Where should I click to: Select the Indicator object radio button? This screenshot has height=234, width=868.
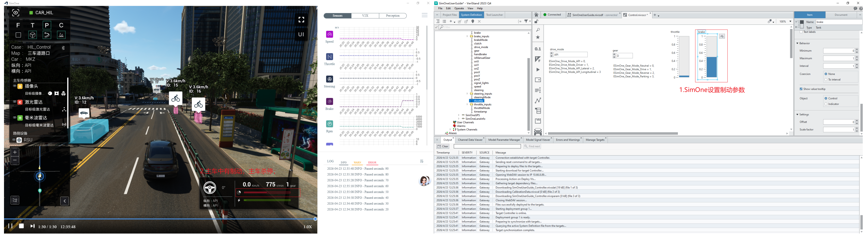point(826,104)
